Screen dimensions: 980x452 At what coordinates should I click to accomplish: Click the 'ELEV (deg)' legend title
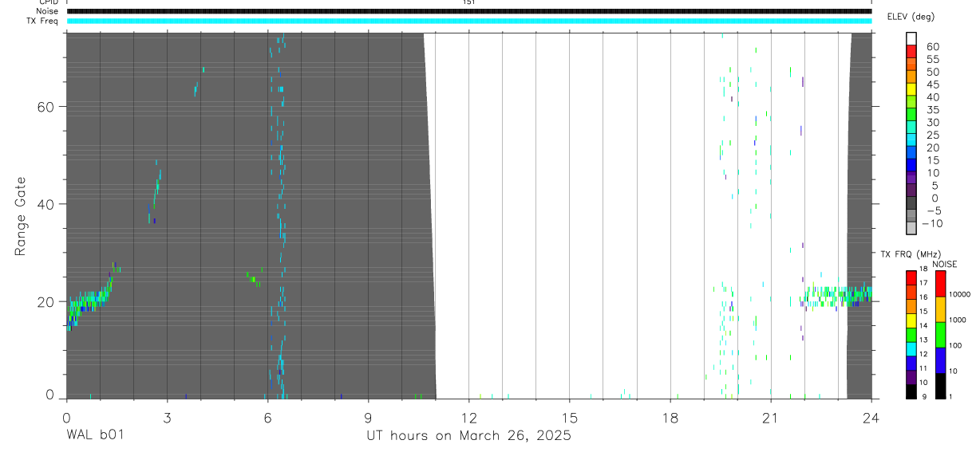[x=911, y=17]
